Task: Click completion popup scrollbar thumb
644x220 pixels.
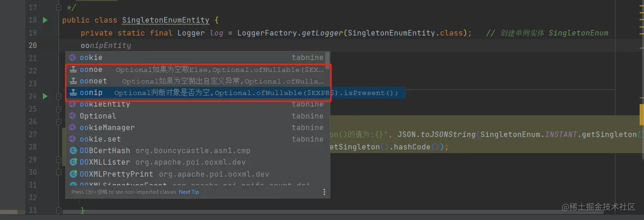Action: coord(328,60)
